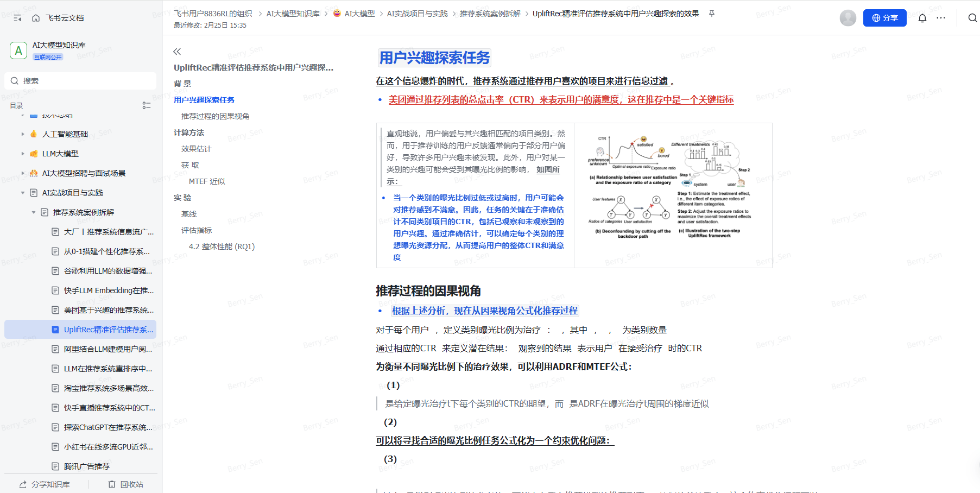Navigate to AI实战项目与实践 breadcrumb
The height and width of the screenshot is (493, 980).
(x=418, y=14)
